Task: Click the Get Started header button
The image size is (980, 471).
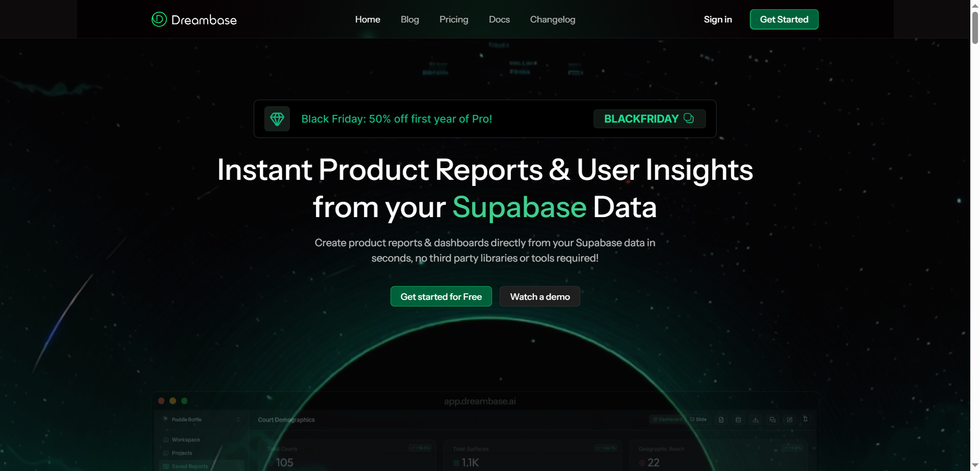Action: tap(784, 19)
